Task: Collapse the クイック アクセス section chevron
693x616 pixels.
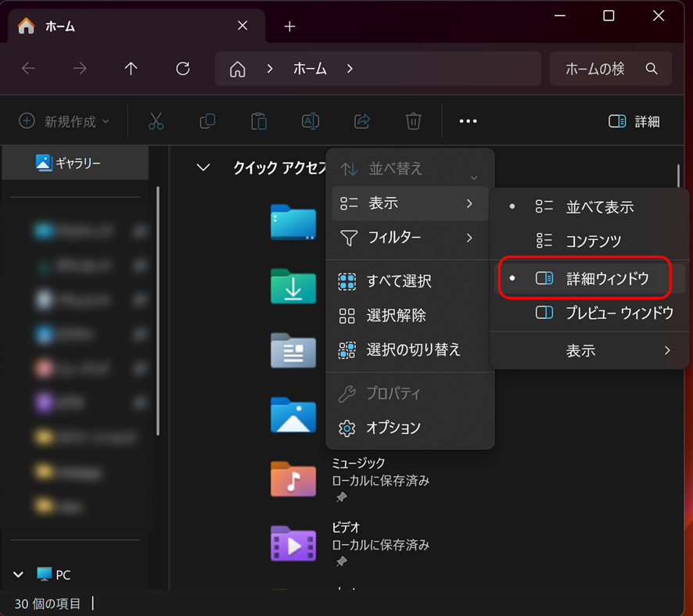Action: [203, 167]
